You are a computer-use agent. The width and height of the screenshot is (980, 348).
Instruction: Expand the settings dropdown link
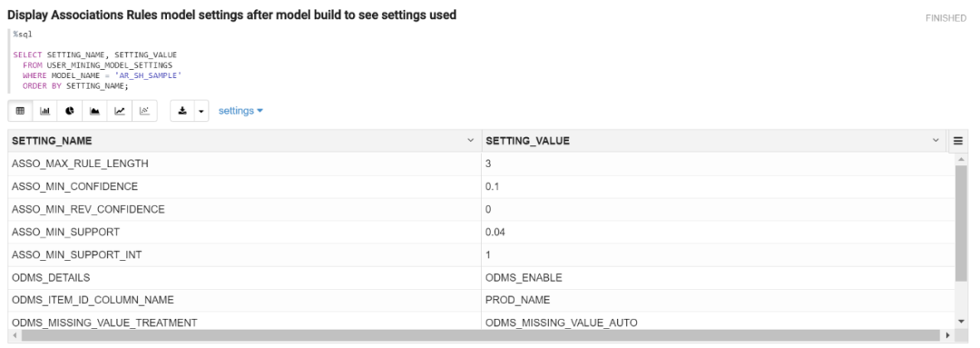tap(240, 111)
